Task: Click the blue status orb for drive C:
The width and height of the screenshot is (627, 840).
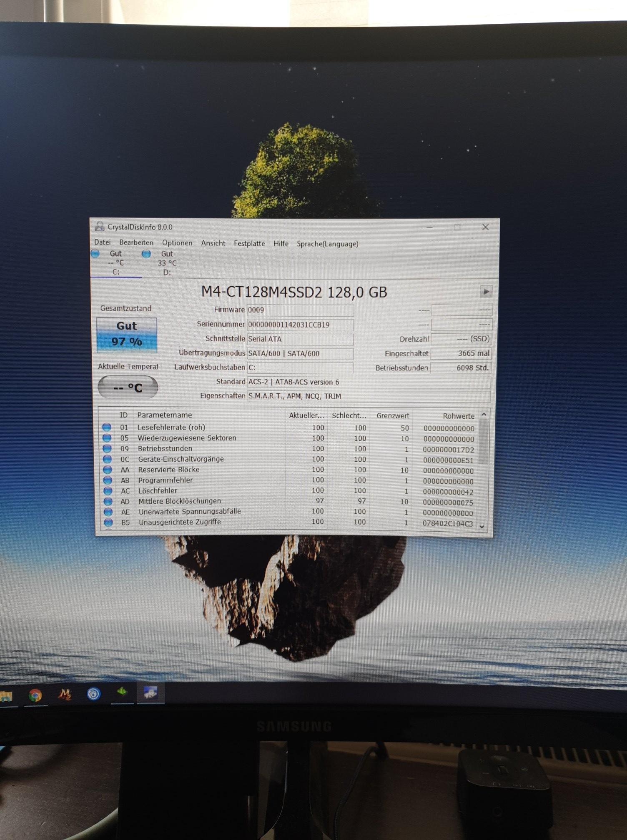Action: [95, 253]
